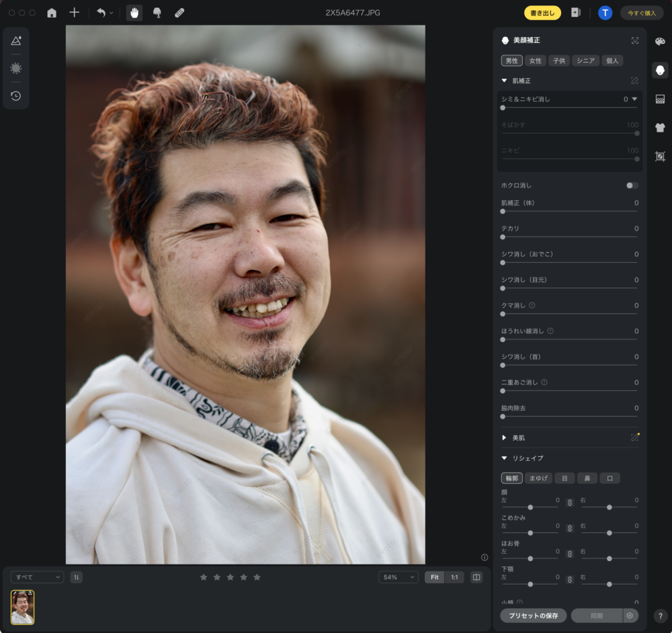
Task: Click the 書き出し export button
Action: click(542, 13)
